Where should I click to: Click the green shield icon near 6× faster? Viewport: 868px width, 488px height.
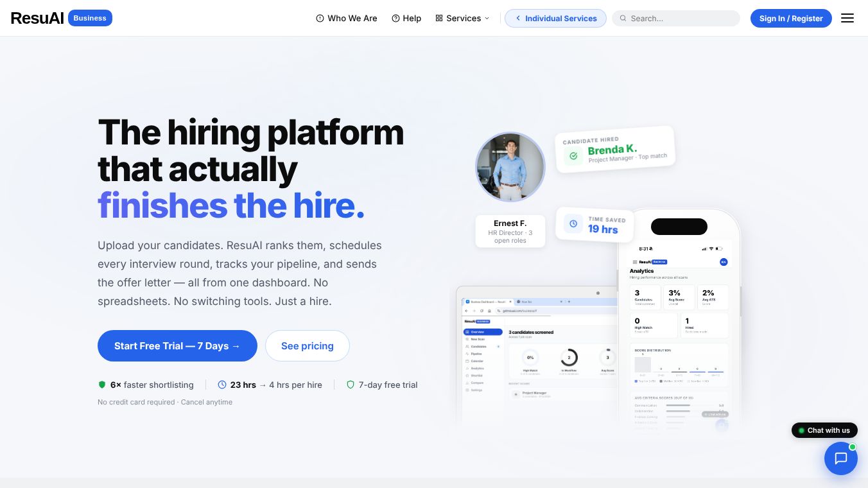(101, 385)
